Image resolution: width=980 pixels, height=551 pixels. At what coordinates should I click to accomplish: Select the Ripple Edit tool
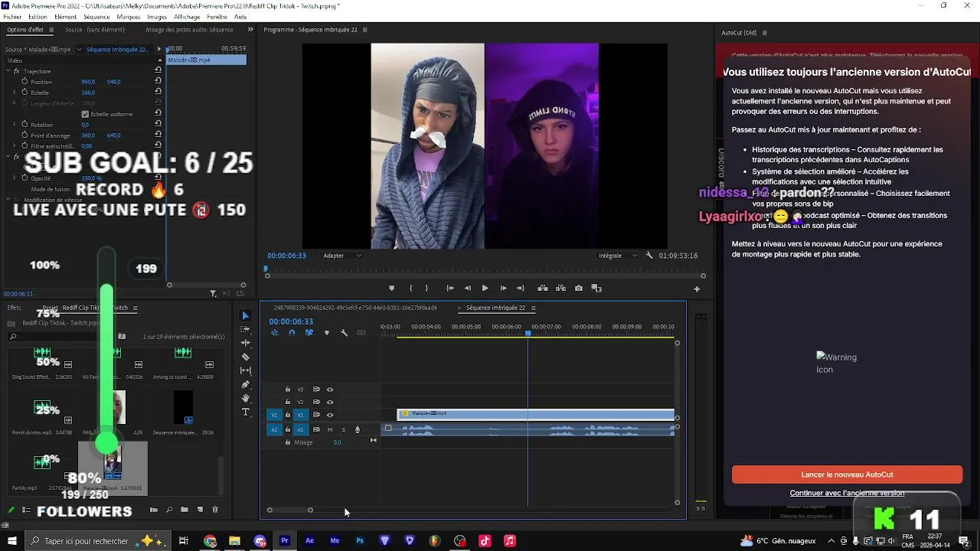[245, 343]
